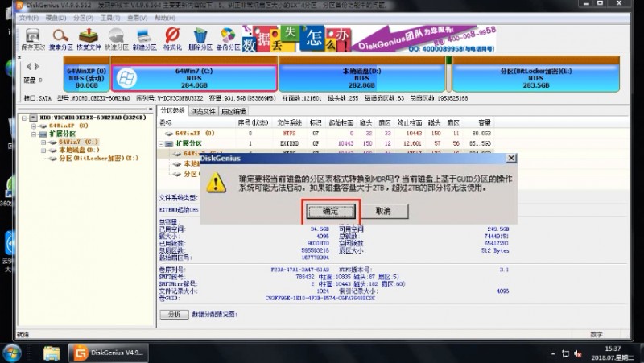
Task: Open the 硬盘(D) menu
Action: point(56,18)
